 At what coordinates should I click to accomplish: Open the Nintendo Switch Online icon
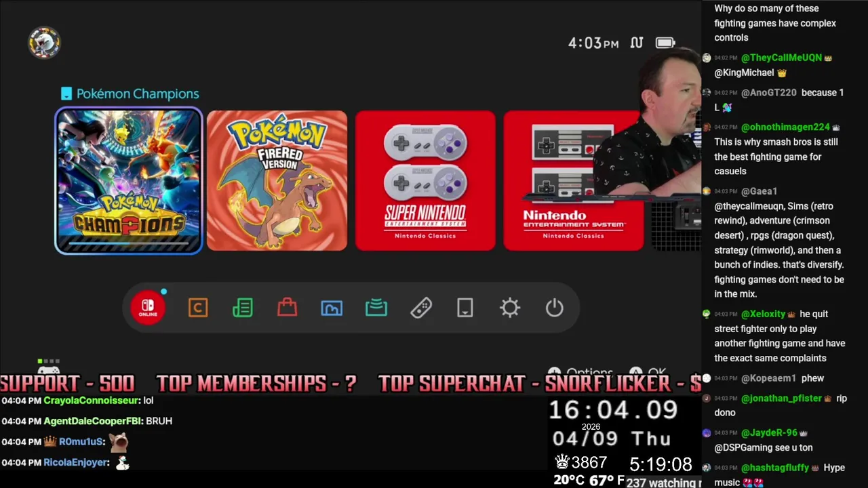click(148, 308)
